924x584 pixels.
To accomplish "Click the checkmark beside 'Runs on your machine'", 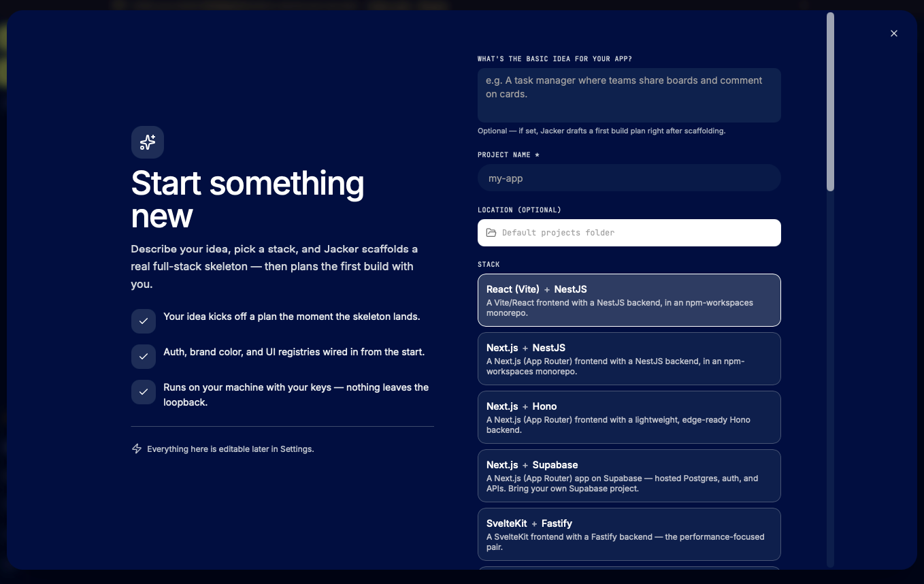I will [144, 392].
